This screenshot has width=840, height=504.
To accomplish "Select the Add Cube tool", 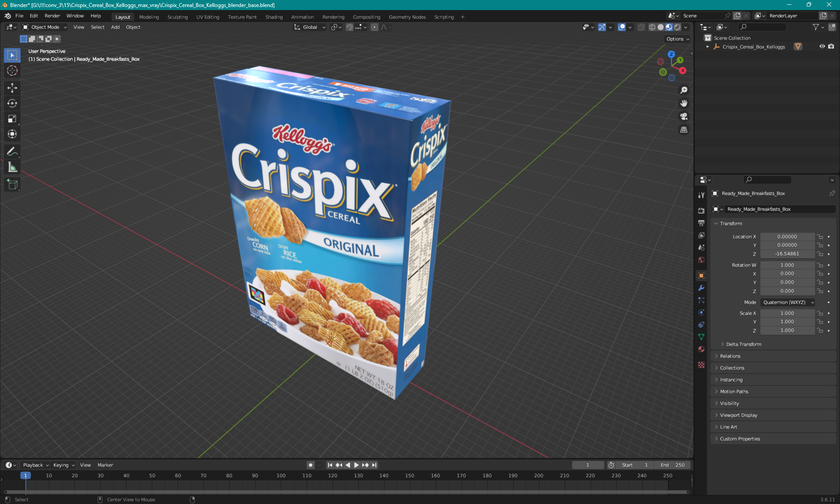I will click(x=12, y=185).
